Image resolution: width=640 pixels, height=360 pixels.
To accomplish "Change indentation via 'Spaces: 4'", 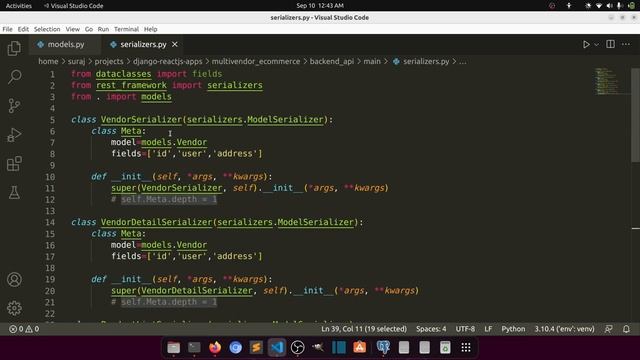I will click(x=431, y=329).
